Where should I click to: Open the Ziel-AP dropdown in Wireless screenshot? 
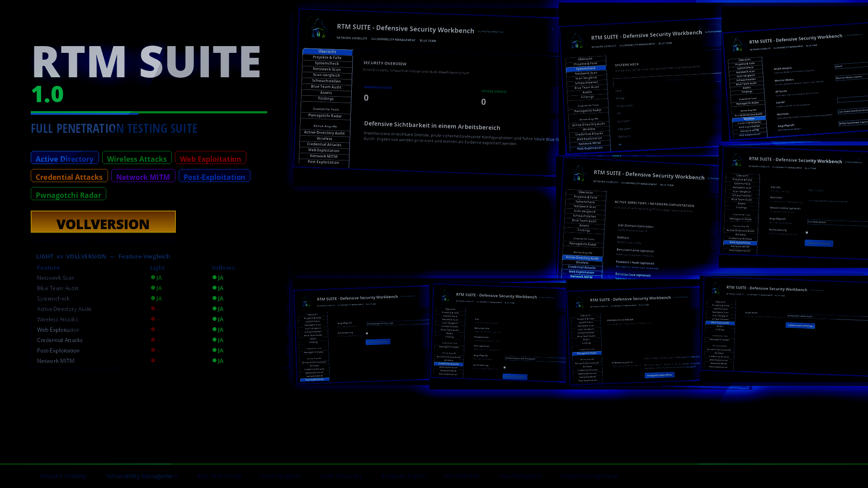[x=852, y=99]
